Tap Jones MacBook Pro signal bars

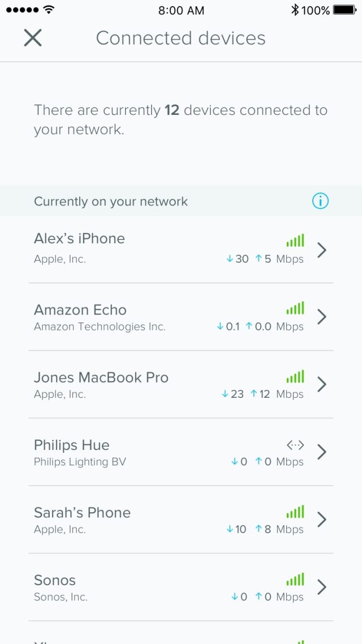(295, 376)
